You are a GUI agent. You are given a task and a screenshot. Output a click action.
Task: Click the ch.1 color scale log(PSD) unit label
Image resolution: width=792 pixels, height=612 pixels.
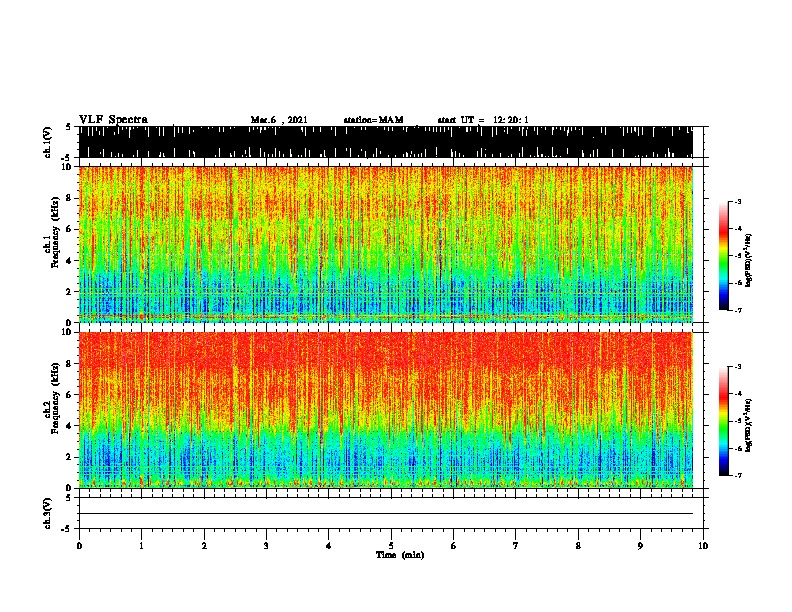[x=748, y=260]
